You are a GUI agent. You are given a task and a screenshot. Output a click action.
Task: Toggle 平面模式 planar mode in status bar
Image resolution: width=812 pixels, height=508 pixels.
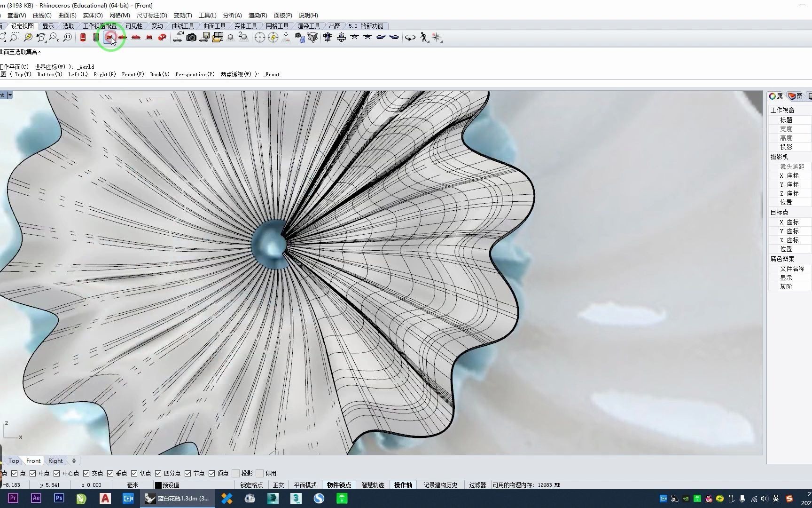tap(305, 485)
